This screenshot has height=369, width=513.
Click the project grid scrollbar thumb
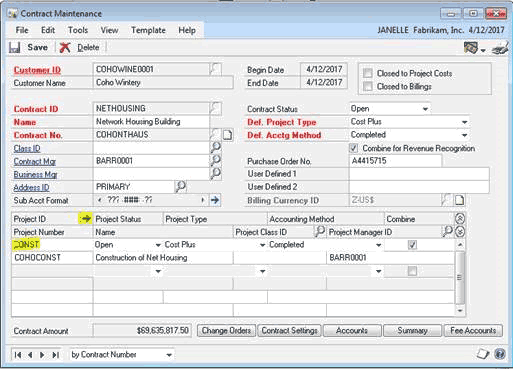(459, 277)
